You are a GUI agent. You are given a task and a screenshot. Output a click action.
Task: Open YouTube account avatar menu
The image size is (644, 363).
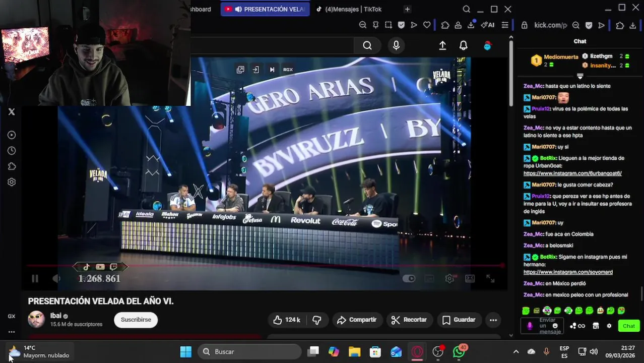[487, 46]
